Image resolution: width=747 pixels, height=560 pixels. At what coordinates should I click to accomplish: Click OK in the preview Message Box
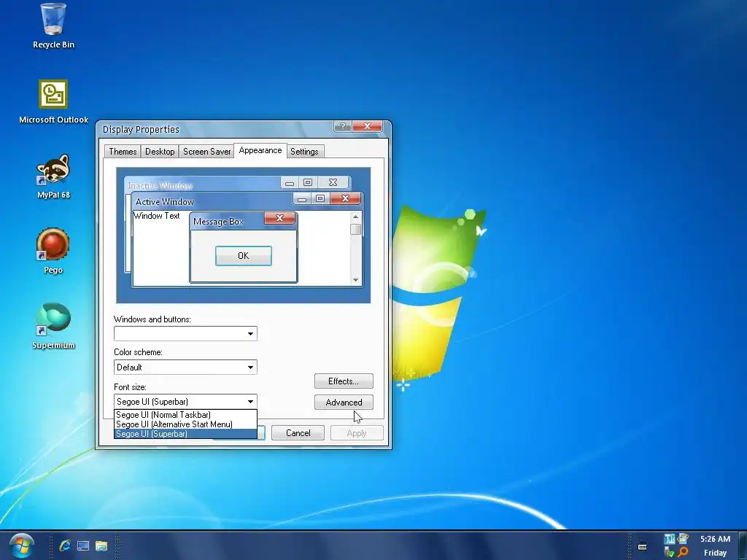244,256
